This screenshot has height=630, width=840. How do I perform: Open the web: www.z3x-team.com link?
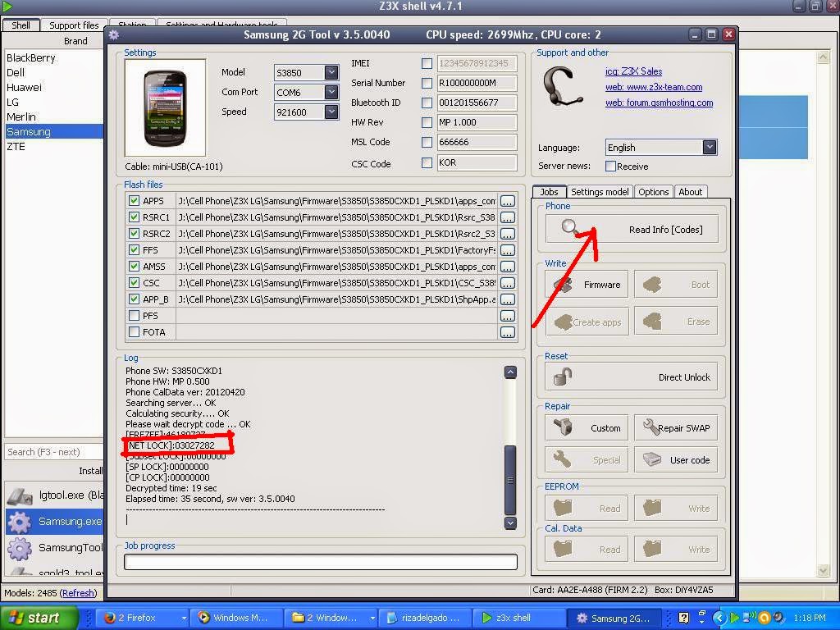tap(654, 87)
